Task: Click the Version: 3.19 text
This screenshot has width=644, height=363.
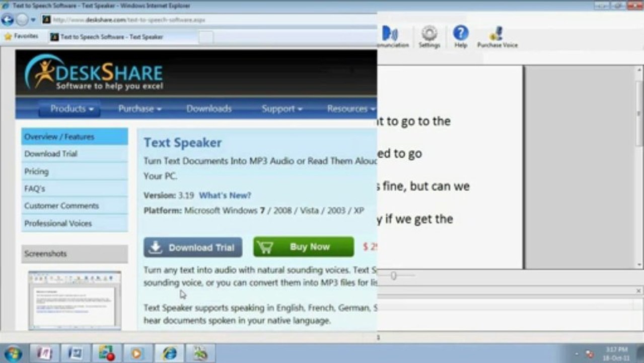Action: tap(169, 195)
